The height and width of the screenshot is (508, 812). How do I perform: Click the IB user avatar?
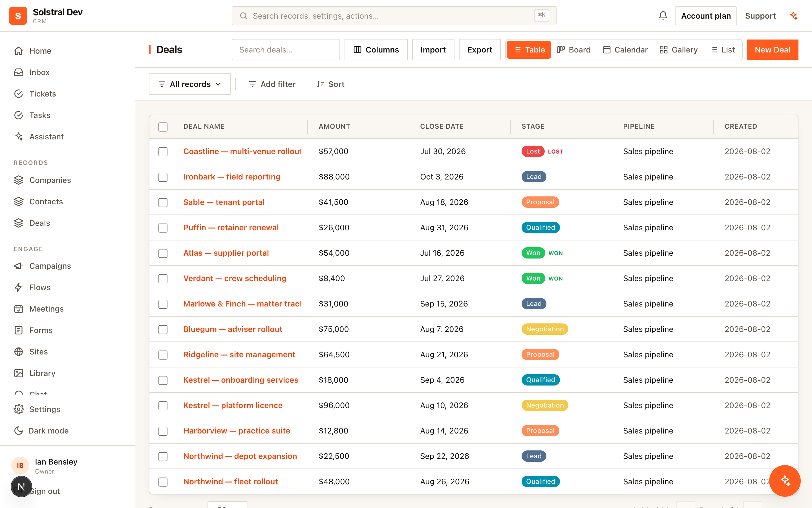[20, 466]
